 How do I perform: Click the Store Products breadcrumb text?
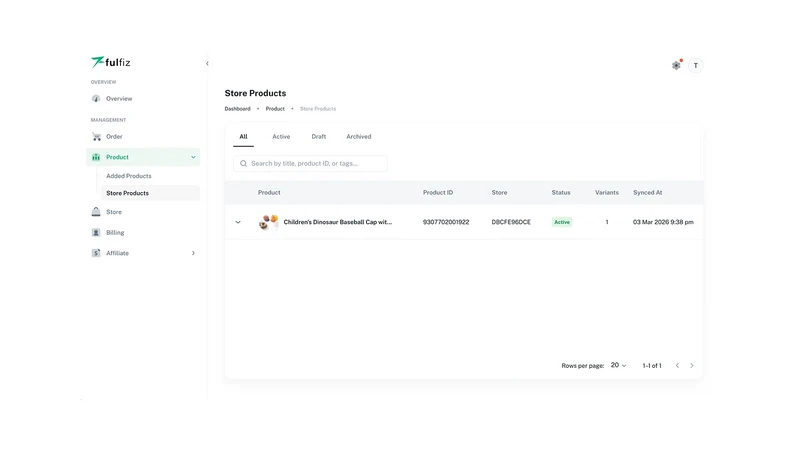click(318, 109)
